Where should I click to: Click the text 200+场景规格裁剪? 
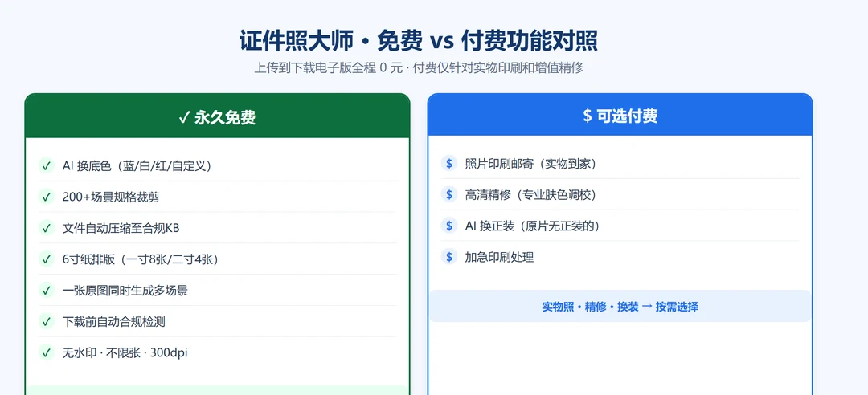(111, 197)
